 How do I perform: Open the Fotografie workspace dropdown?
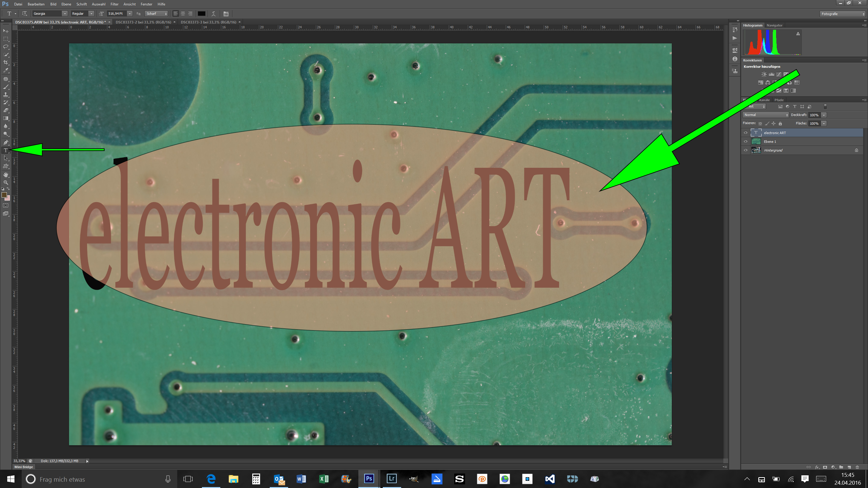842,14
